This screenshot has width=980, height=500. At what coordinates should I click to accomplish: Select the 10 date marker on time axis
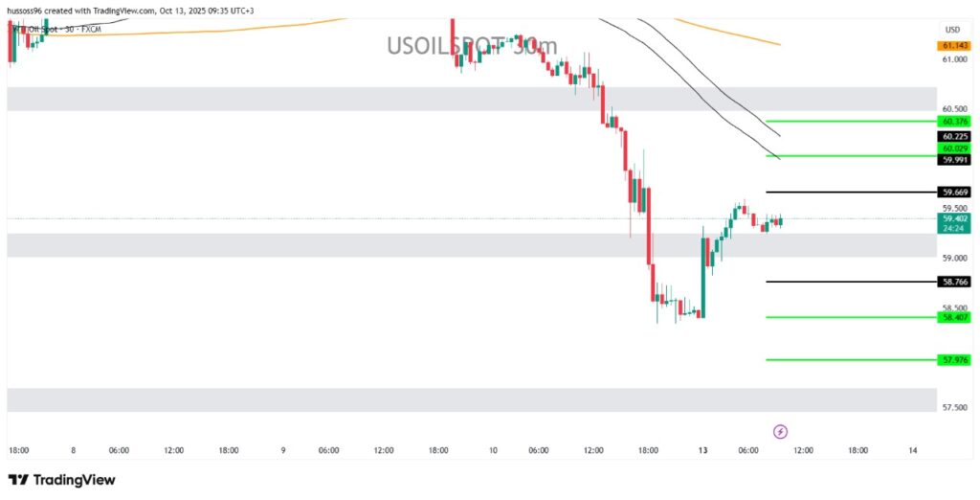pos(493,450)
